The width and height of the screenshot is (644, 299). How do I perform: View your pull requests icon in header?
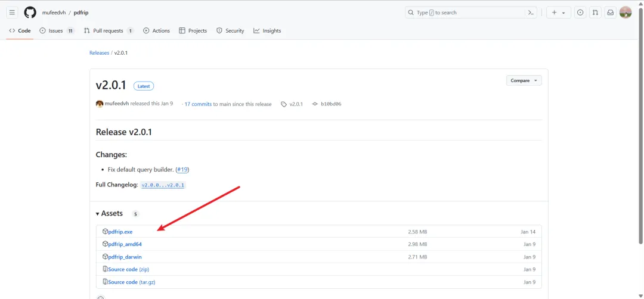click(595, 13)
